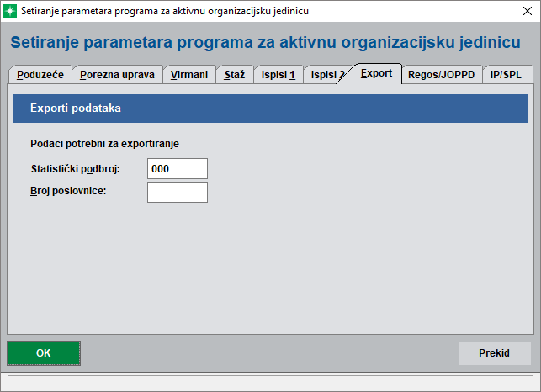Open the Regos/JOPPD tab
The image size is (541, 392).
441,75
